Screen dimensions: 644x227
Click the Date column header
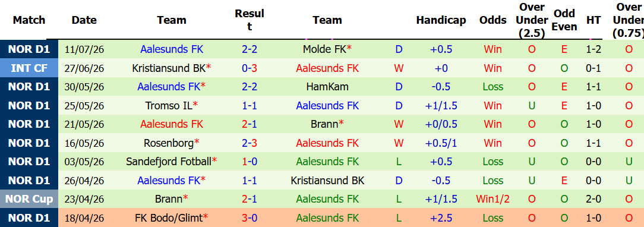coord(84,20)
